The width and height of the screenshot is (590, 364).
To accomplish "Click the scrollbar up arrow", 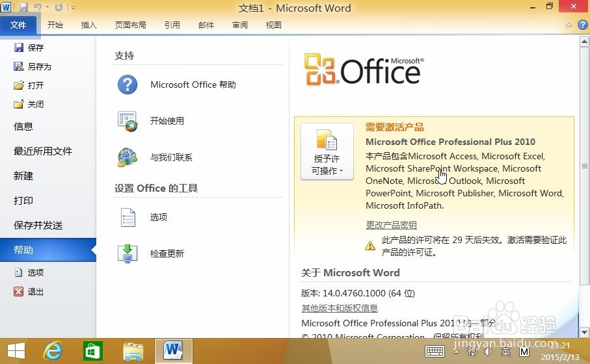I will [584, 41].
